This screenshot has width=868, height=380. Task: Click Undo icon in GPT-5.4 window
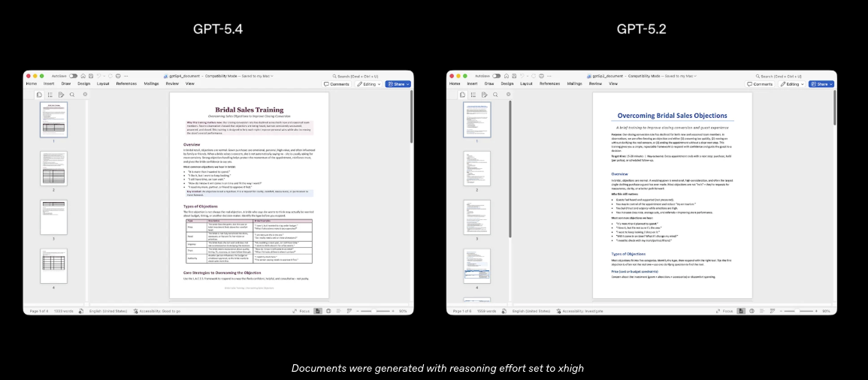pos(98,76)
